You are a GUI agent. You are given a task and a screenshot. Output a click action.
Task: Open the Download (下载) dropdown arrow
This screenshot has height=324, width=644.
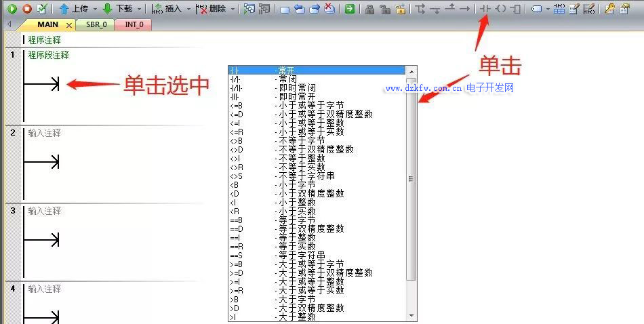coord(140,9)
